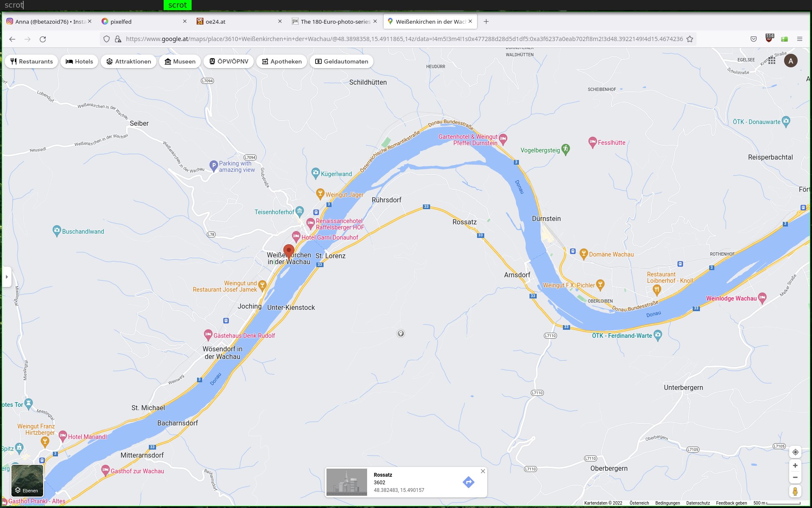
Task: Switch to the pixelfed tab
Action: tap(144, 22)
